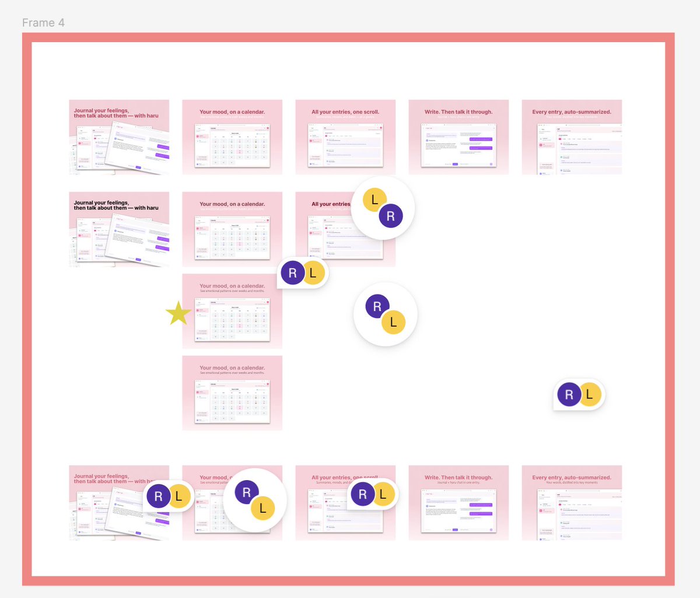The height and width of the screenshot is (598, 700).
Task: Click the yellow star beside the calendar thumbnail
Action: coord(178,313)
